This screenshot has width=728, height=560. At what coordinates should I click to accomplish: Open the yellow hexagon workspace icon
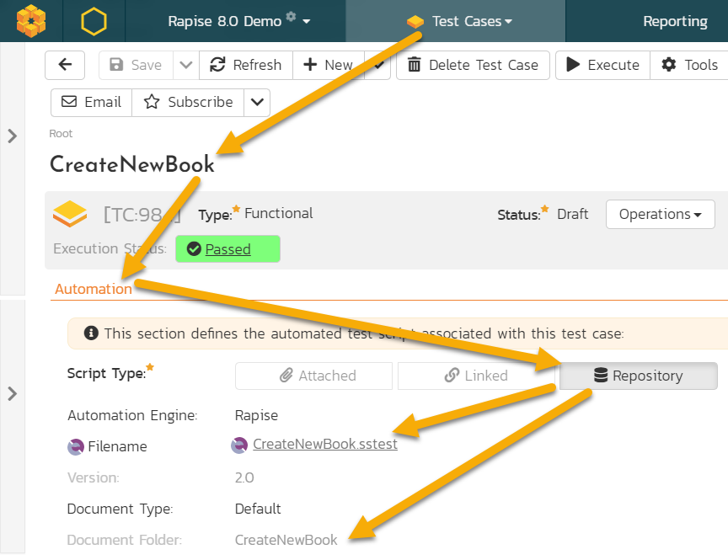[x=94, y=21]
